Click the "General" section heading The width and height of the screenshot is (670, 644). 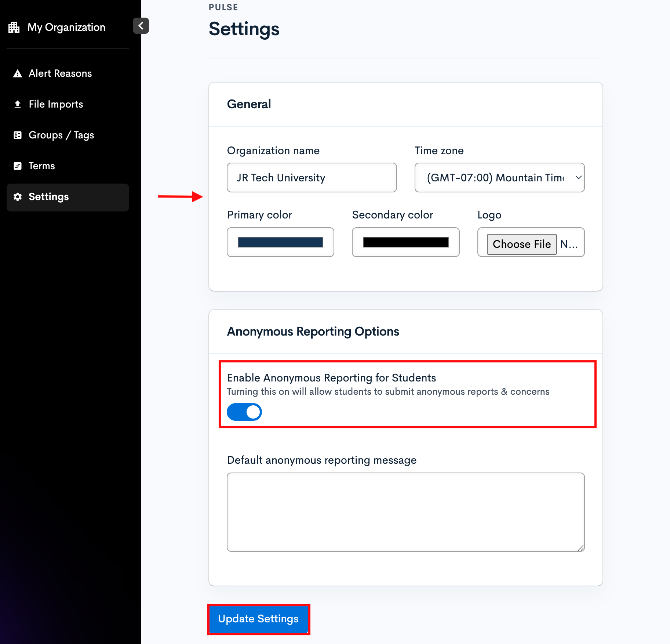(x=249, y=104)
